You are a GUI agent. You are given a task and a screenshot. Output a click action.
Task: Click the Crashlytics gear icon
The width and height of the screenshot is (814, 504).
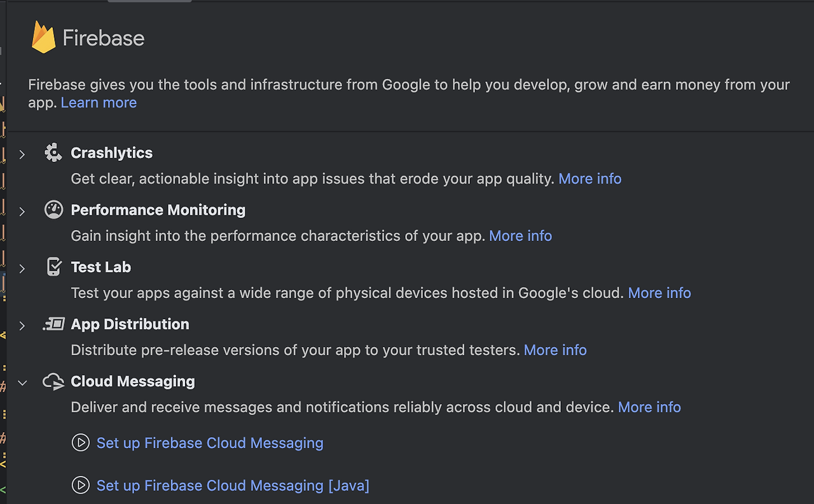click(53, 153)
